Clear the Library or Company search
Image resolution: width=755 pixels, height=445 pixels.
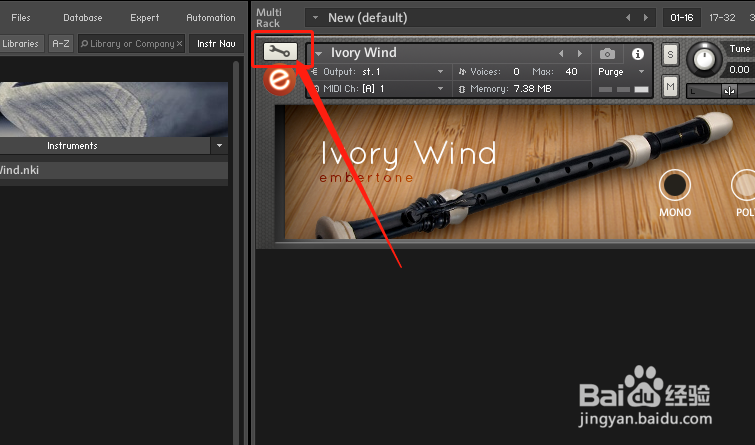tap(179, 43)
